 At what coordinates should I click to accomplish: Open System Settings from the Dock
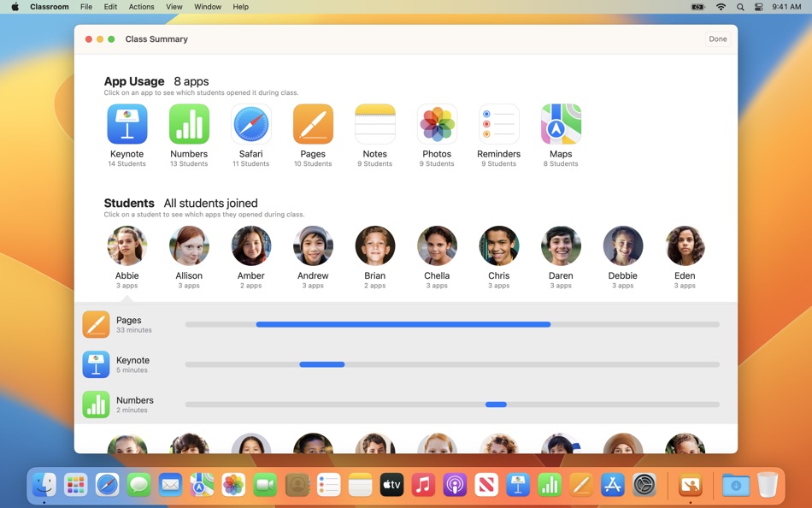point(644,485)
